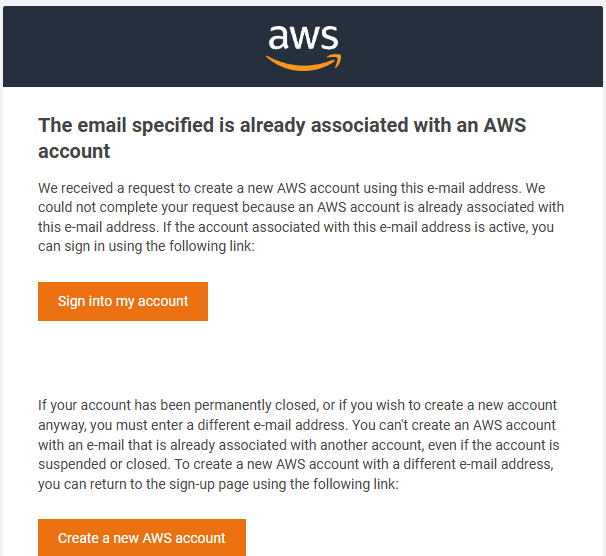Click the orange smile arrow under aws

click(x=303, y=63)
